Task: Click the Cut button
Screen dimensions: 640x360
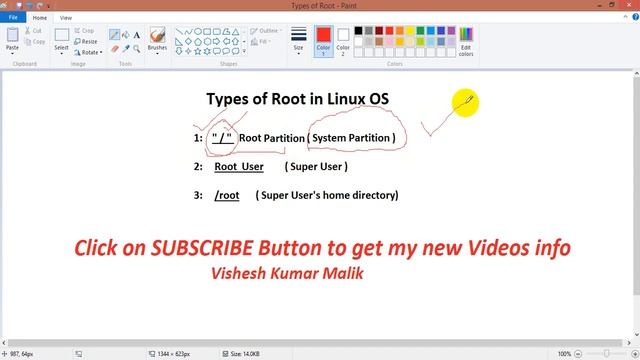Action: [x=33, y=31]
